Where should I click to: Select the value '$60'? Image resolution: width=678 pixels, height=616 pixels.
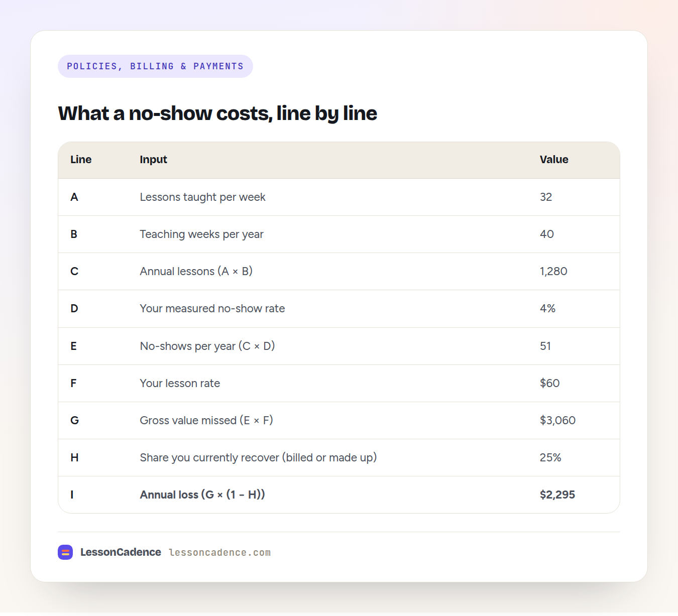[550, 384]
